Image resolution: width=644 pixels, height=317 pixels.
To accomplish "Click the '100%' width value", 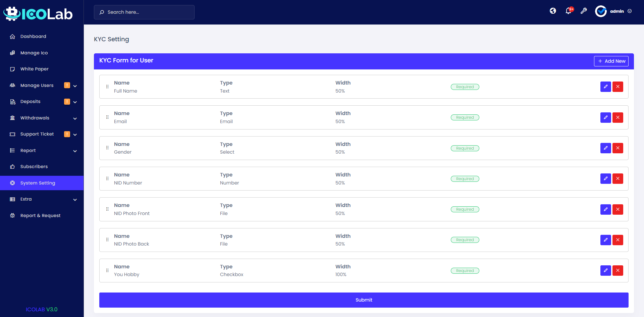I will (341, 274).
